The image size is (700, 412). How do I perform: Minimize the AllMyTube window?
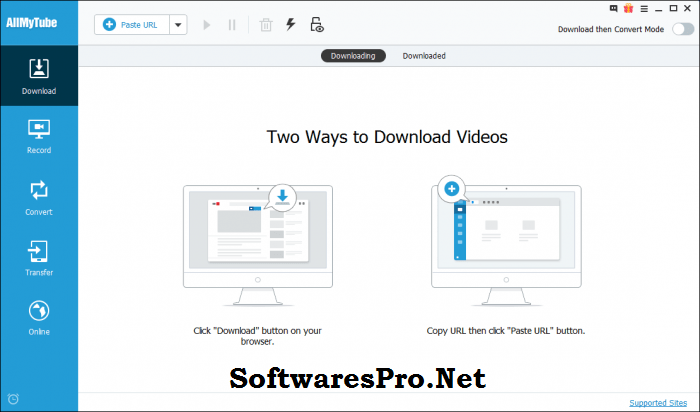coord(658,9)
